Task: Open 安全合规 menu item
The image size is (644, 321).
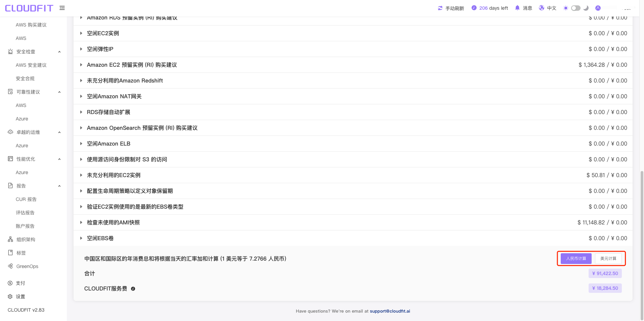Action: pos(25,78)
